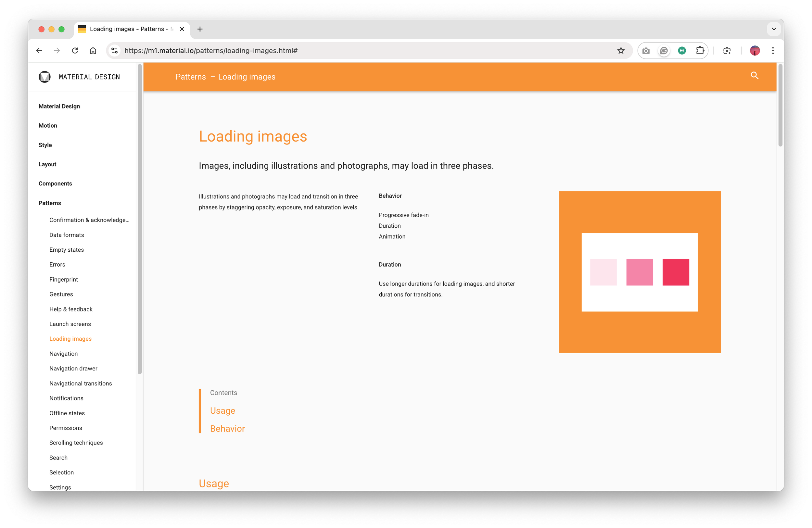The image size is (812, 528).
Task: Open a new tab with plus button
Action: [200, 29]
